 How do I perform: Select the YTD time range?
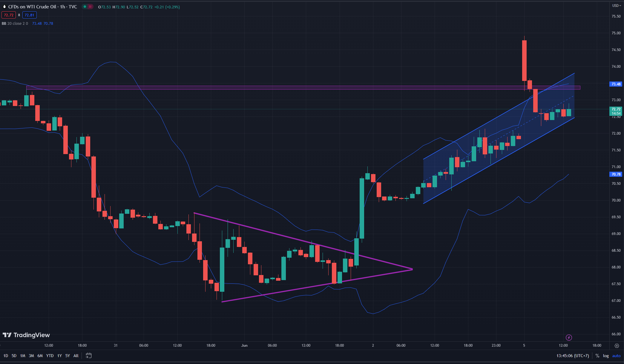[x=50, y=356]
